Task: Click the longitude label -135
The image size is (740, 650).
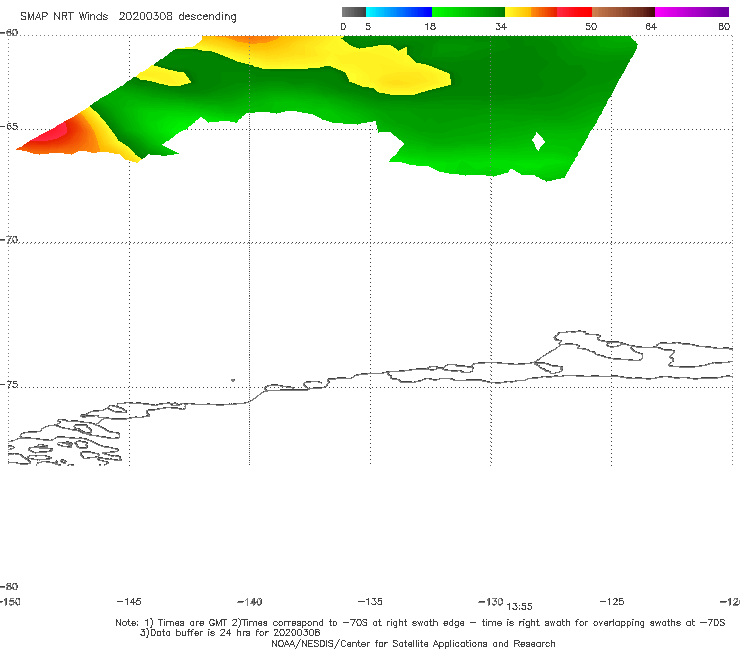Action: (x=370, y=601)
